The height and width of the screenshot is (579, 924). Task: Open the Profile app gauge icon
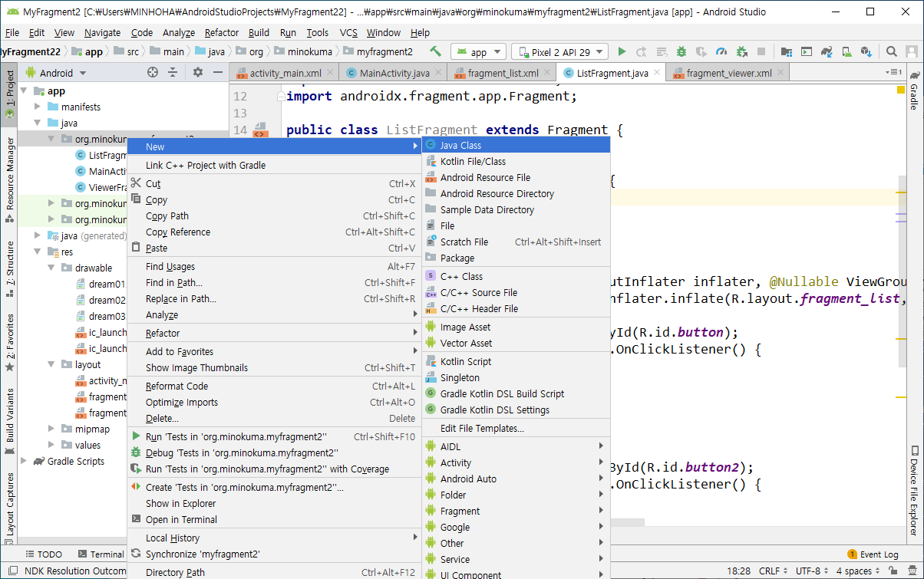[721, 51]
